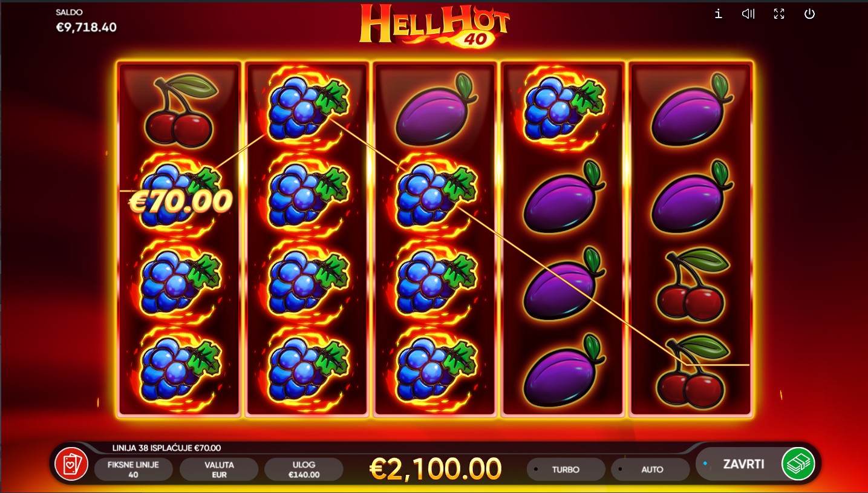Click the Fiksne Linije 40 button
This screenshot has width=868, height=493.
pos(133,469)
